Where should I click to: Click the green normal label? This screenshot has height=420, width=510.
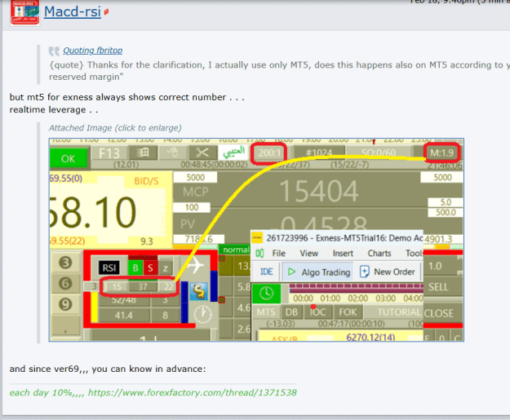tap(236, 250)
